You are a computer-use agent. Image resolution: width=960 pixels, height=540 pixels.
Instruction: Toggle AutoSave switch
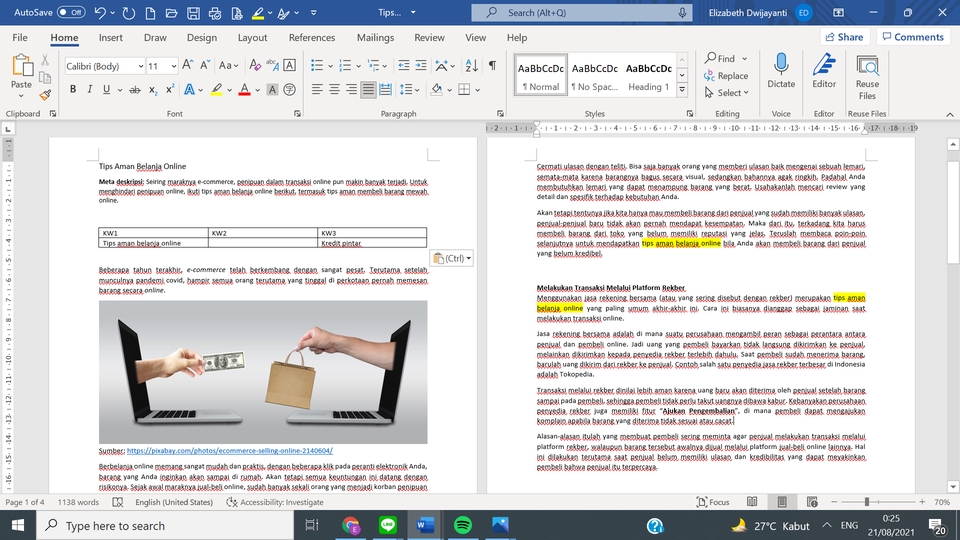click(70, 12)
